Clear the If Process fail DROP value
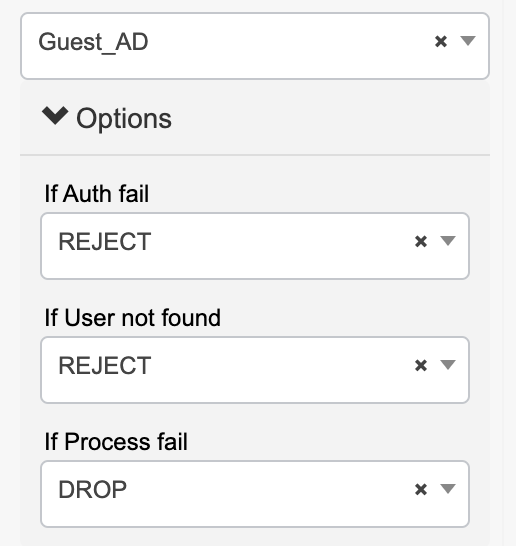This screenshot has height=546, width=516. [x=421, y=489]
